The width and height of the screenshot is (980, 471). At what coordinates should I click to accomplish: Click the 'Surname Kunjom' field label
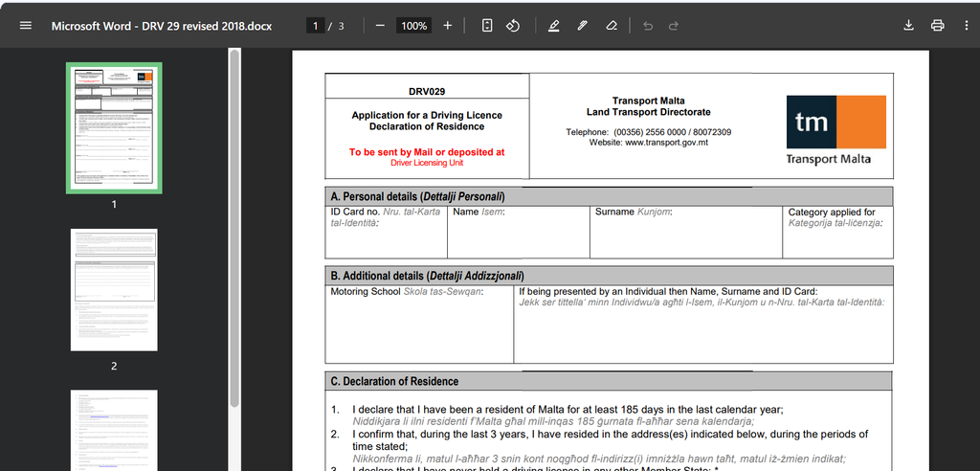click(x=634, y=212)
